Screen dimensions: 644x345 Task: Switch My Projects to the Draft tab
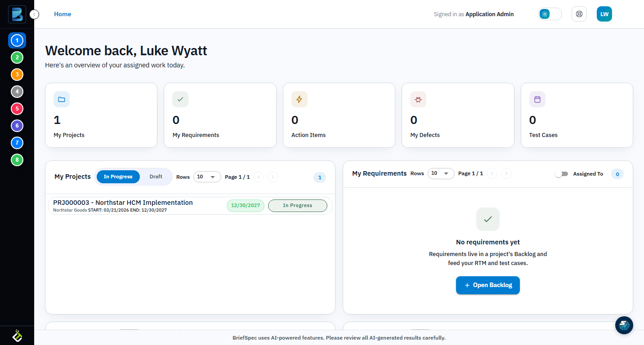tap(156, 177)
